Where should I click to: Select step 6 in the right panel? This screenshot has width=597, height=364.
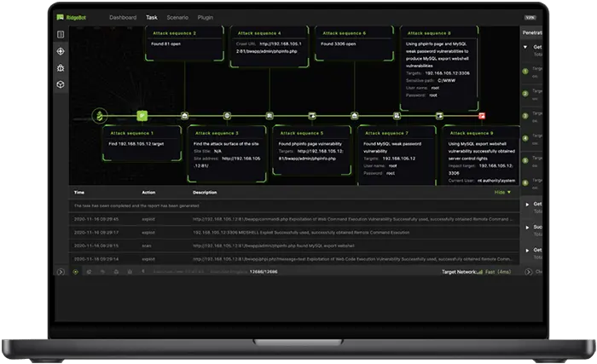[x=525, y=182]
